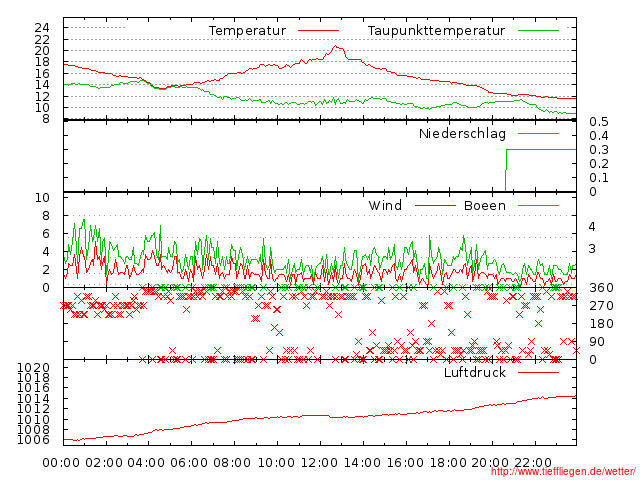Click the 180 wind direction axis value
The image size is (640, 480).
point(601,324)
